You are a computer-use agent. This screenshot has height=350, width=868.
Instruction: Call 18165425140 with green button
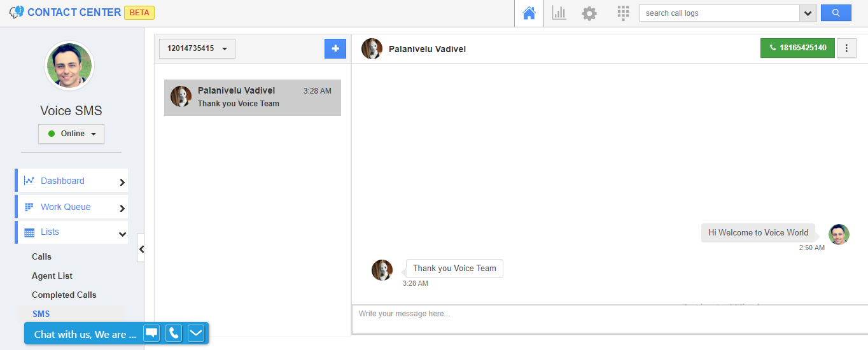797,48
